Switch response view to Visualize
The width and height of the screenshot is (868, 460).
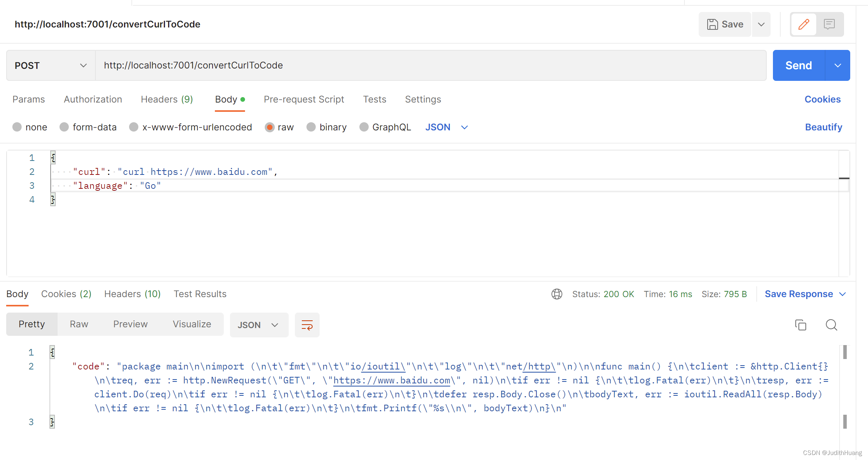pyautogui.click(x=192, y=324)
